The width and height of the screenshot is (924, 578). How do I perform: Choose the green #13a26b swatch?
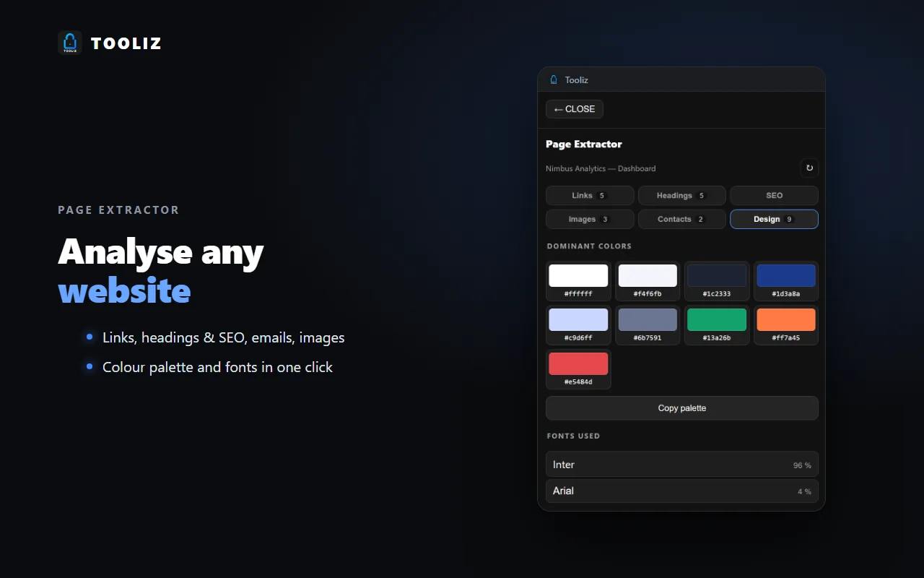pyautogui.click(x=717, y=325)
